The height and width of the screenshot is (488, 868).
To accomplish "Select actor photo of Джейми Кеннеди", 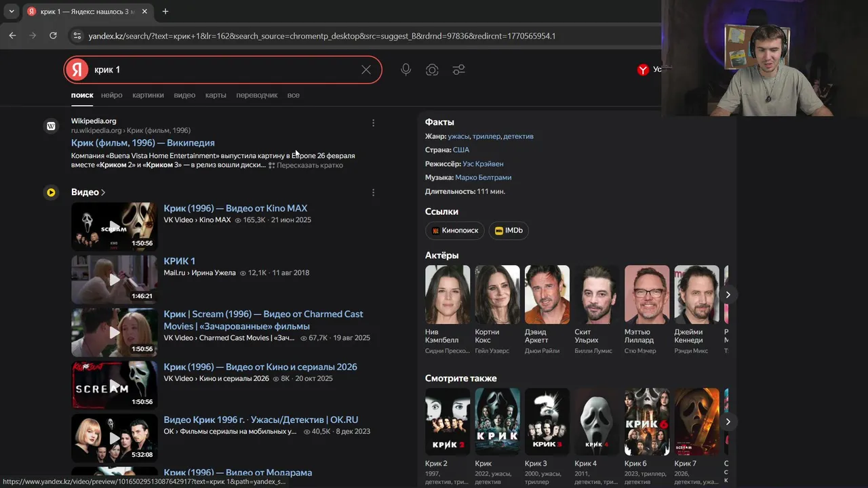I will point(696,294).
